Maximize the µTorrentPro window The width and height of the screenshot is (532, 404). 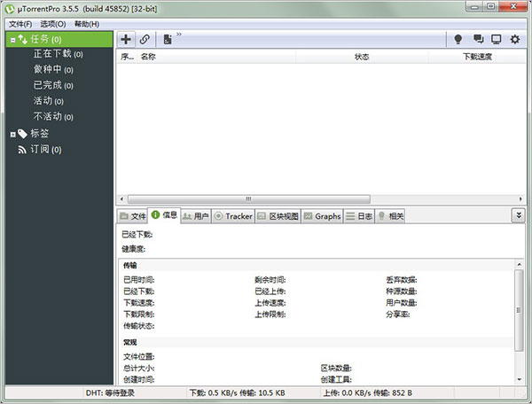[x=491, y=7]
